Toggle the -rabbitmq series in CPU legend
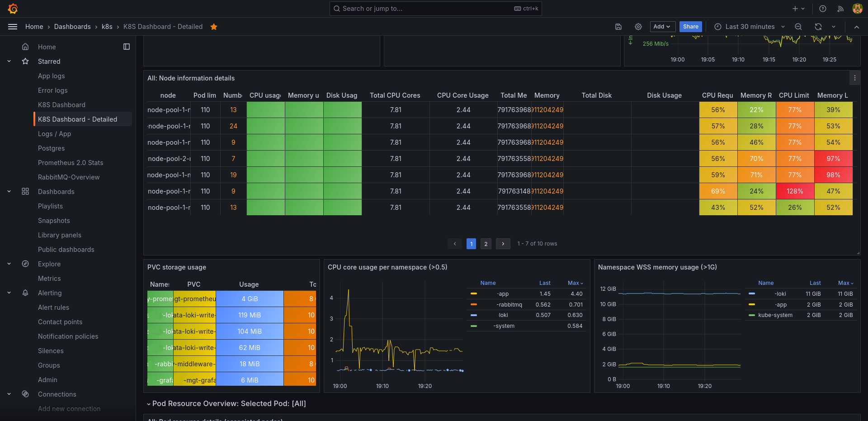Viewport: 868px width, 421px height. tap(509, 305)
